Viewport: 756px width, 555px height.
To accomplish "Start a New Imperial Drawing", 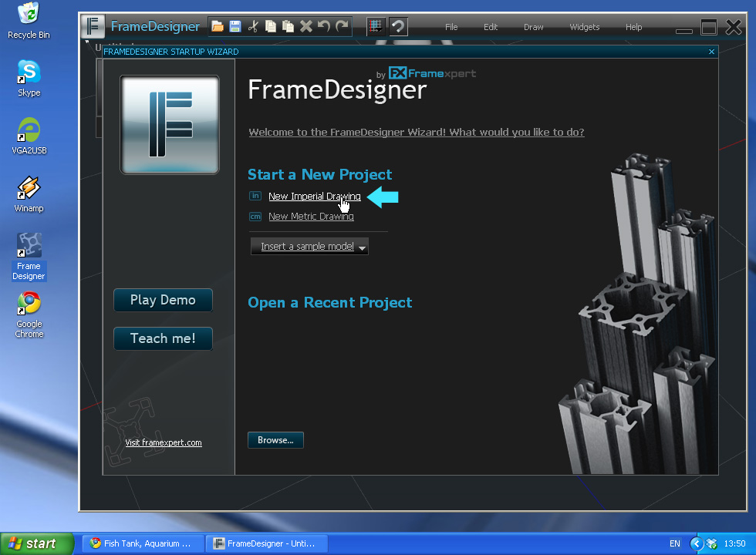I will [x=315, y=196].
